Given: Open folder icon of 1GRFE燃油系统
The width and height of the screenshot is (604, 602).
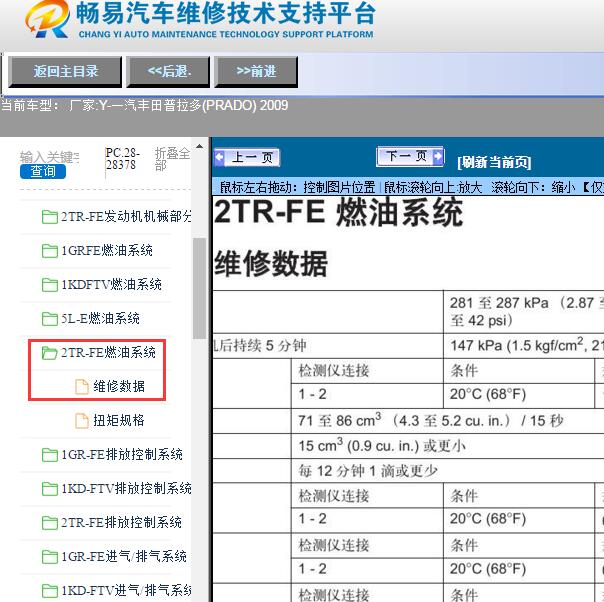Looking at the screenshot, I should pyautogui.click(x=49, y=251).
